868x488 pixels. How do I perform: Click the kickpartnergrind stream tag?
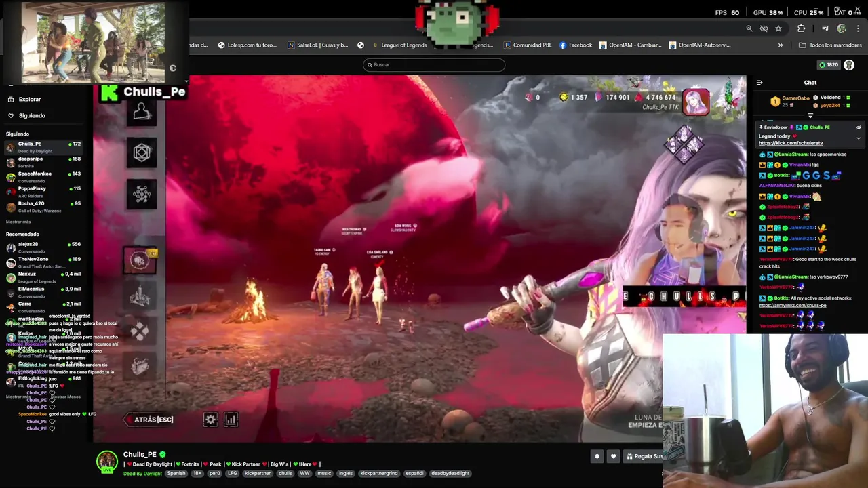point(379,474)
